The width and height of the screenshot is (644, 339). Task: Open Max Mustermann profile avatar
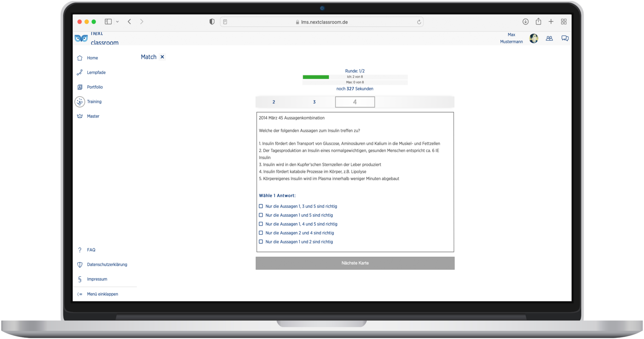[x=533, y=38]
